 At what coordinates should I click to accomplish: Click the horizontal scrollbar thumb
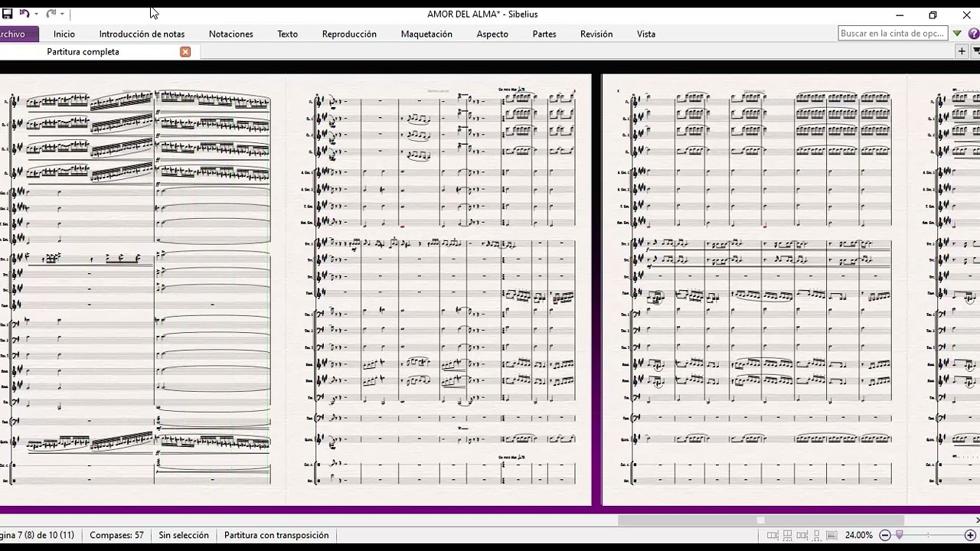tap(760, 520)
